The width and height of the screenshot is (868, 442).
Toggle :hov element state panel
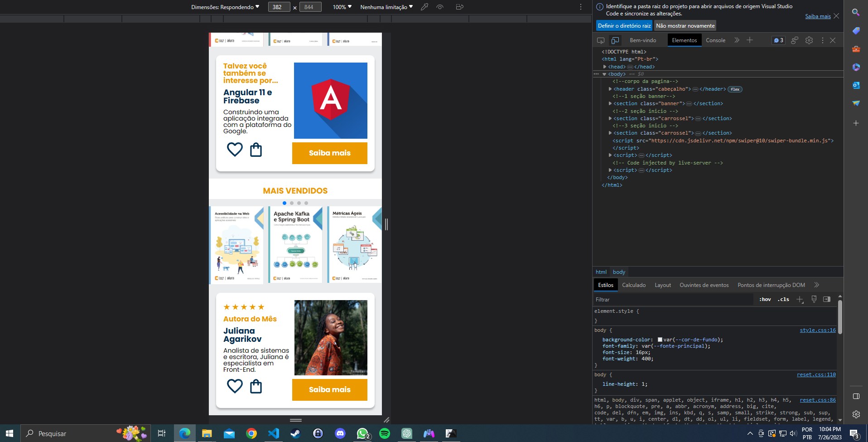[x=765, y=299]
